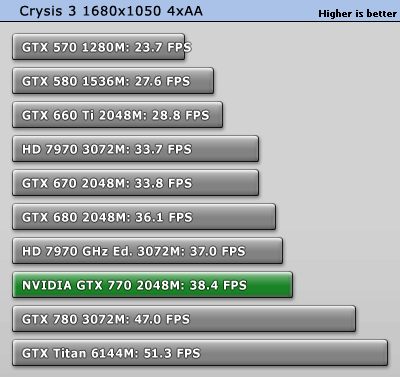Click the green NVIDIA GTX 770 2048M bar
This screenshot has width=400, height=377.
pos(153,285)
